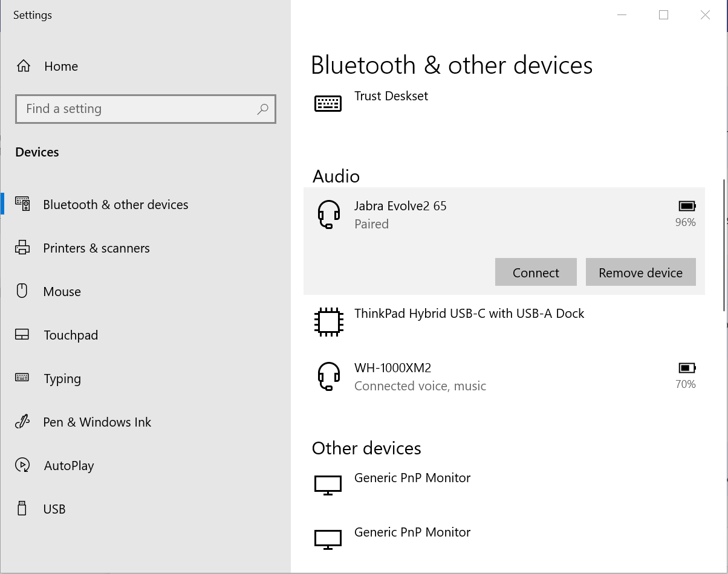Click the WH-1000XM2 headset icon

click(x=329, y=376)
